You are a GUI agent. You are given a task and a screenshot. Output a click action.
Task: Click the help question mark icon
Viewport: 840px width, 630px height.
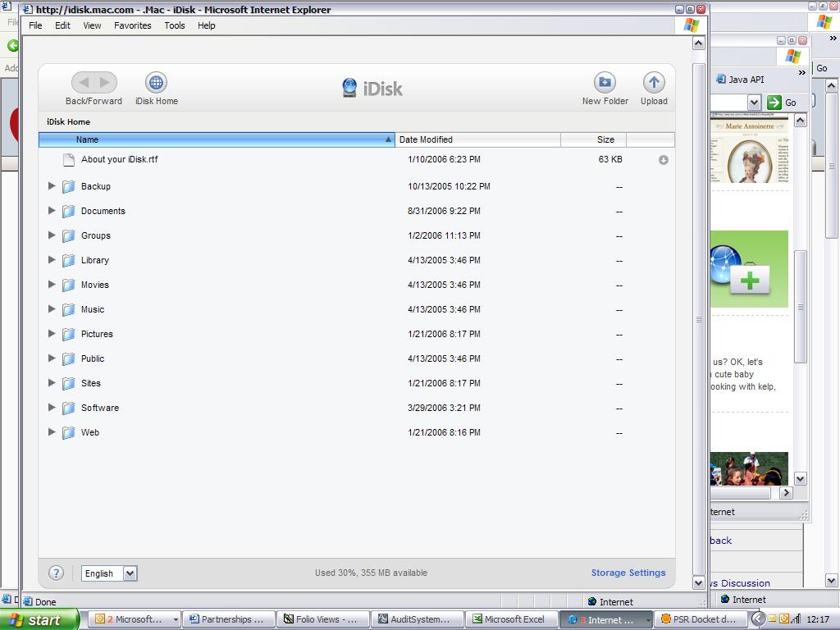click(x=56, y=573)
